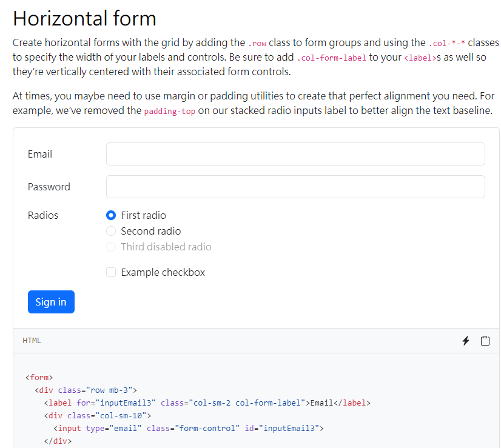The width and height of the screenshot is (501, 448).
Task: Click the .col-form-label inline code
Action: coord(332,58)
